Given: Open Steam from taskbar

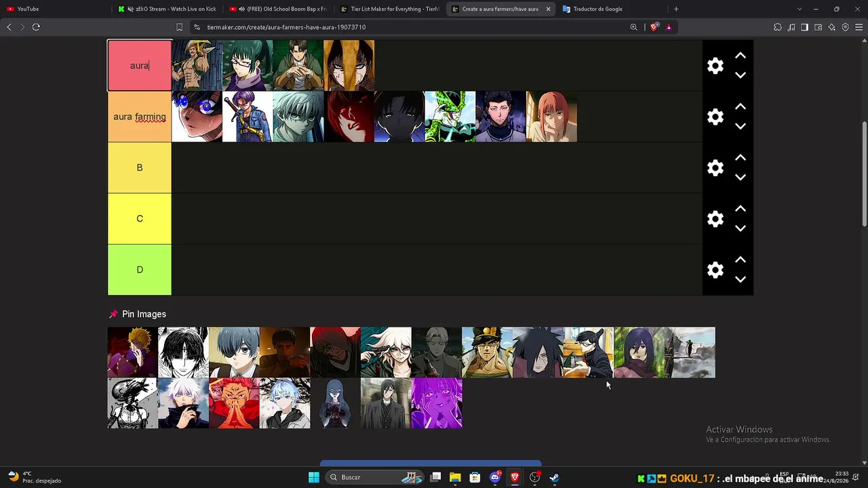Looking at the screenshot, I should tap(554, 477).
